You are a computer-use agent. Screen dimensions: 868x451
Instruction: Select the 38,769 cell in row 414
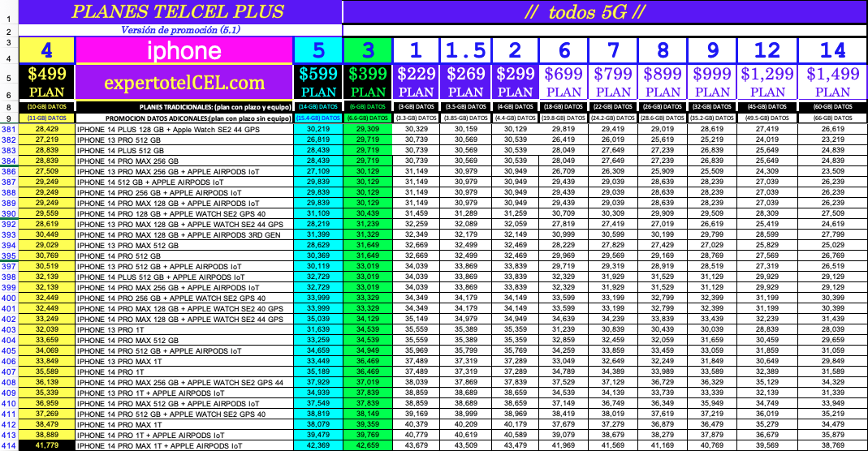click(x=832, y=445)
